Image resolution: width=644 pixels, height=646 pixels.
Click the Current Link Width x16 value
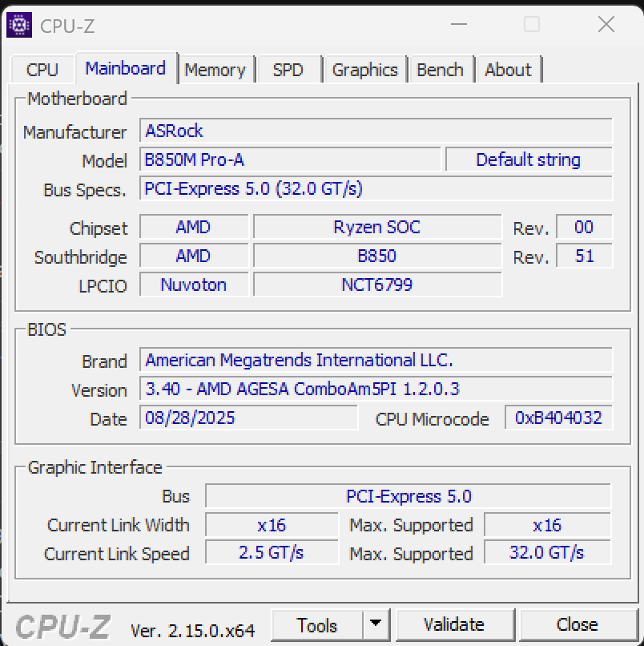272,525
